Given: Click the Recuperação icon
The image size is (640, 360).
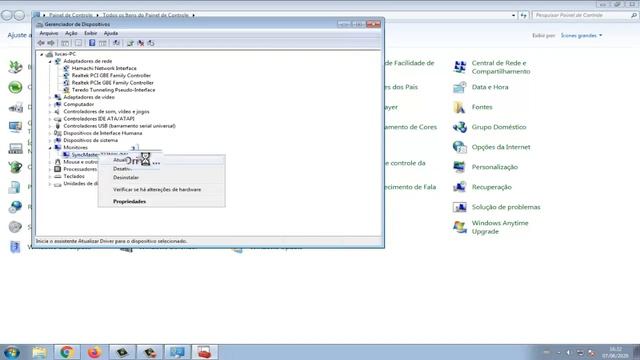Looking at the screenshot, I should pyautogui.click(x=460, y=187).
